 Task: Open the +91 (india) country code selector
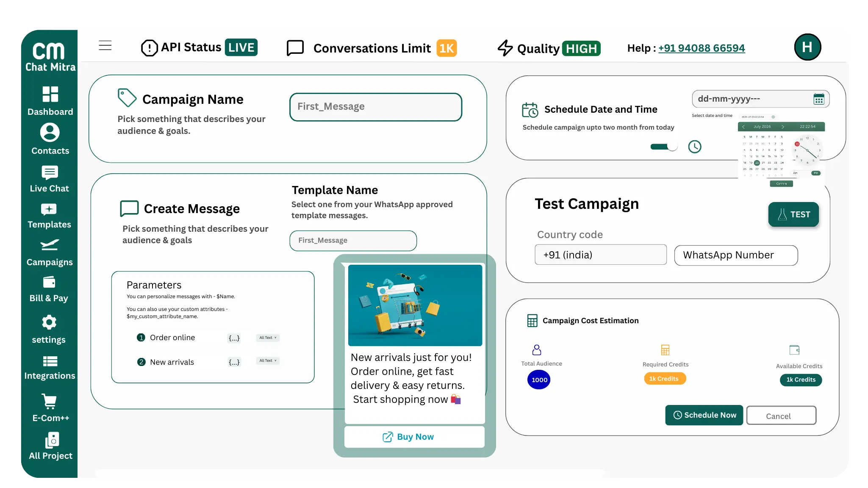click(600, 255)
